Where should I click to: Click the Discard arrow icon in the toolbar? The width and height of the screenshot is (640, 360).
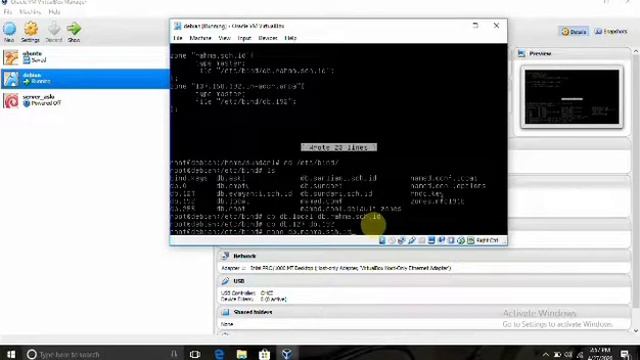(x=53, y=29)
